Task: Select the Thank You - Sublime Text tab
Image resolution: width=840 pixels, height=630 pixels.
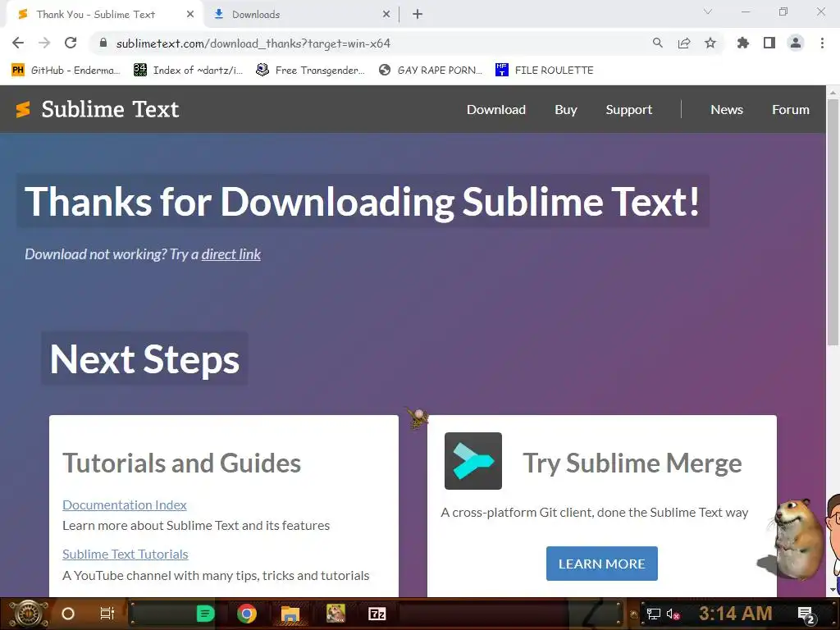Action: click(104, 15)
